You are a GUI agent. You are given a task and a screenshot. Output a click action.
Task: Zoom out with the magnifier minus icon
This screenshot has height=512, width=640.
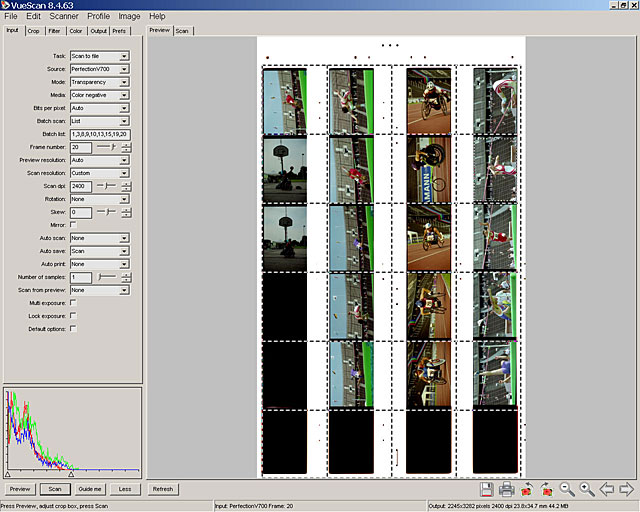(567, 489)
